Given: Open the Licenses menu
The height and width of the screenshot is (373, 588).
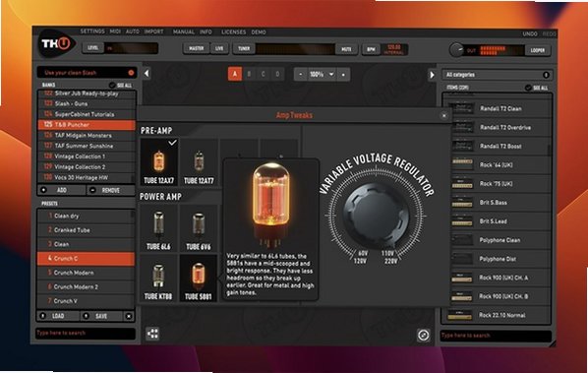Looking at the screenshot, I should 233,32.
